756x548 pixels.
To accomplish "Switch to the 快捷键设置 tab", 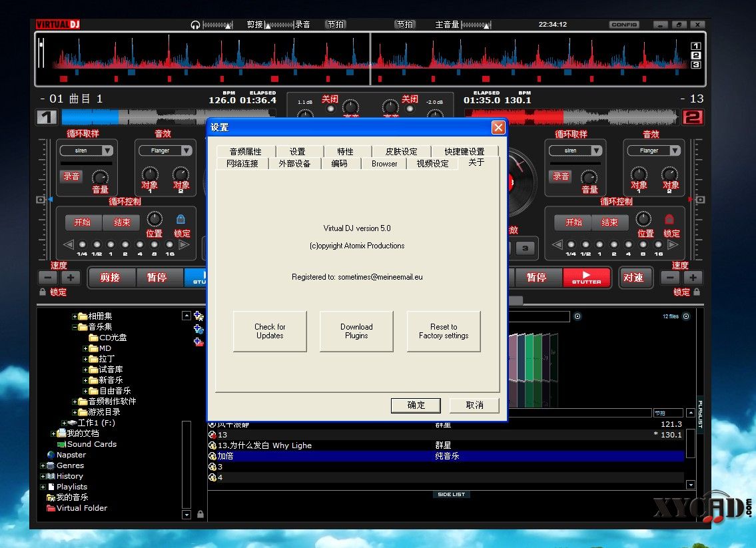I will (464, 151).
